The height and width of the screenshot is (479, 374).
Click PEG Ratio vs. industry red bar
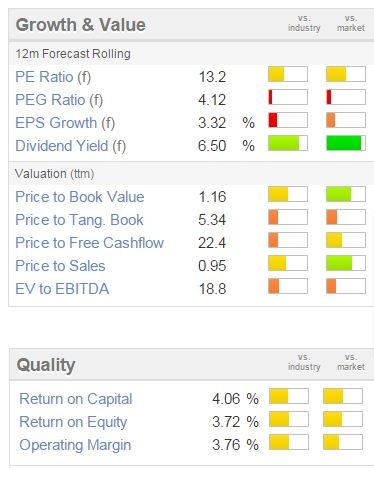coord(288,97)
